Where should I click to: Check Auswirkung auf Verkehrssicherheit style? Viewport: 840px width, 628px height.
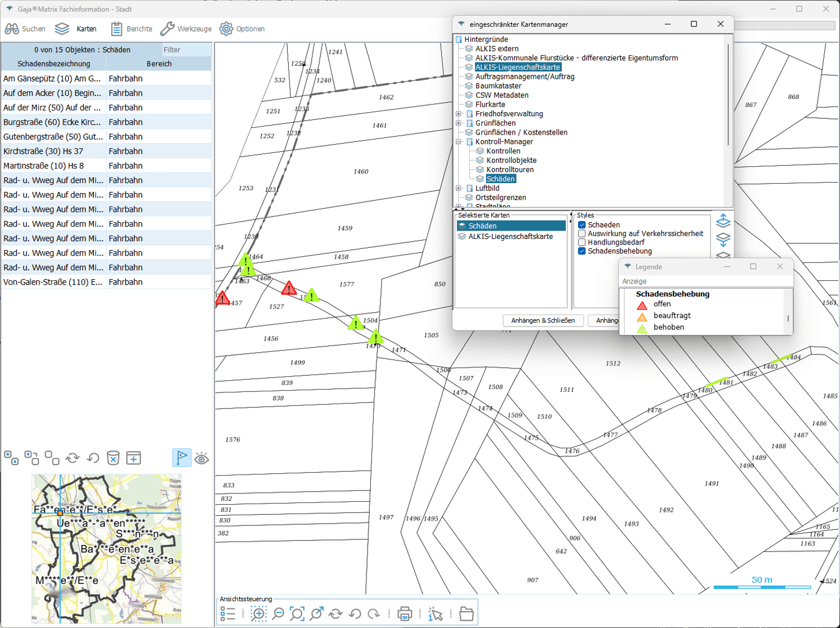(x=582, y=233)
